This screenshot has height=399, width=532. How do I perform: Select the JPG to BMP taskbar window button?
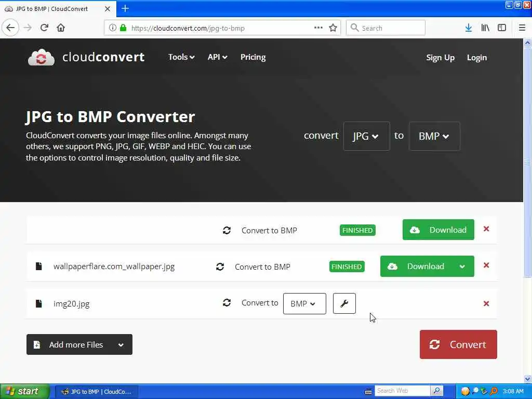pos(96,392)
